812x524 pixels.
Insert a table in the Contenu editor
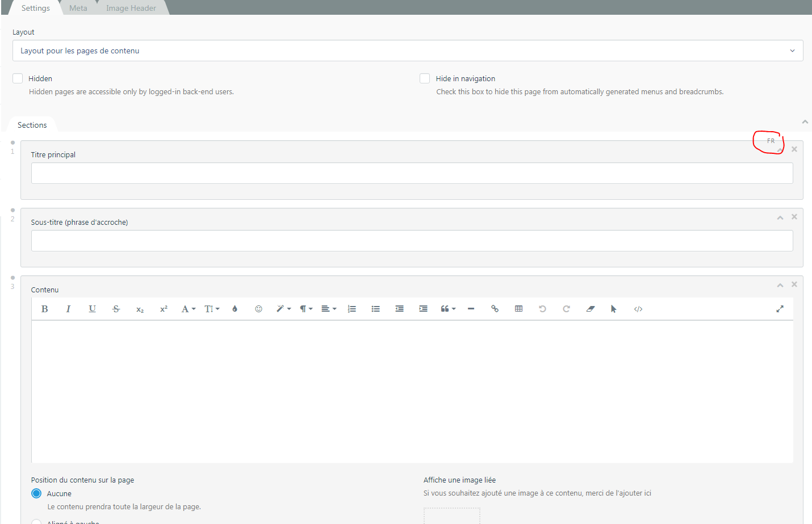coord(518,308)
